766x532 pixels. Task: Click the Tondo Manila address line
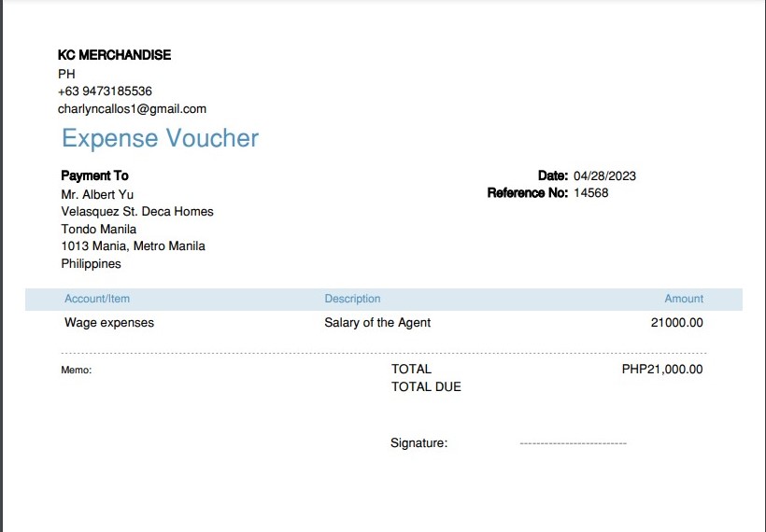click(x=99, y=229)
